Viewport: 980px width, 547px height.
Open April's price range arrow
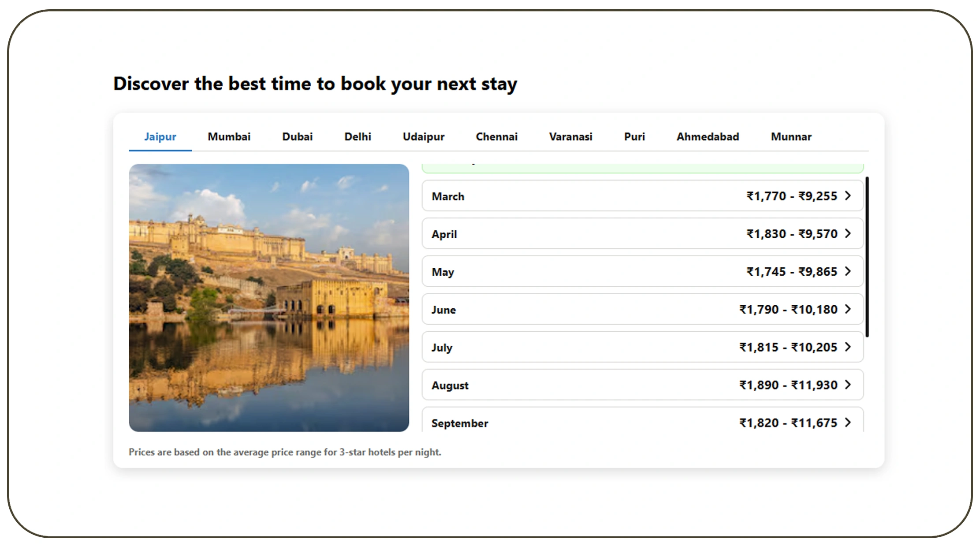848,234
